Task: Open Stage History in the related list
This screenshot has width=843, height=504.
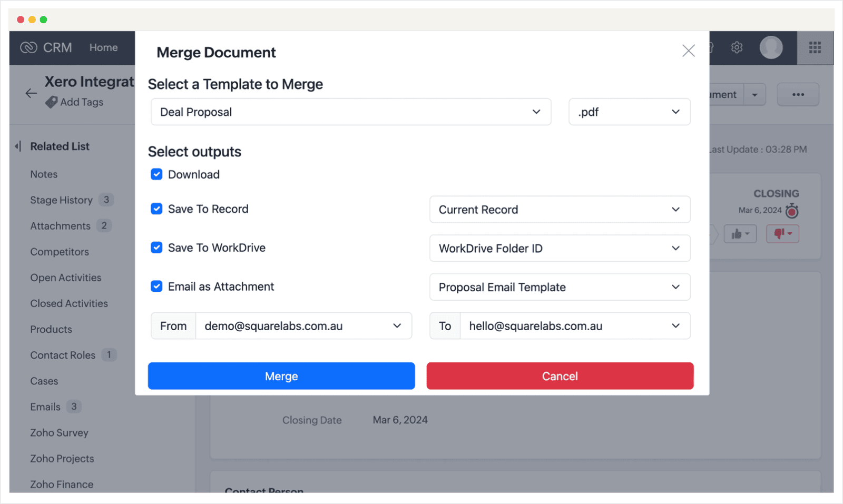Action: pyautogui.click(x=61, y=200)
